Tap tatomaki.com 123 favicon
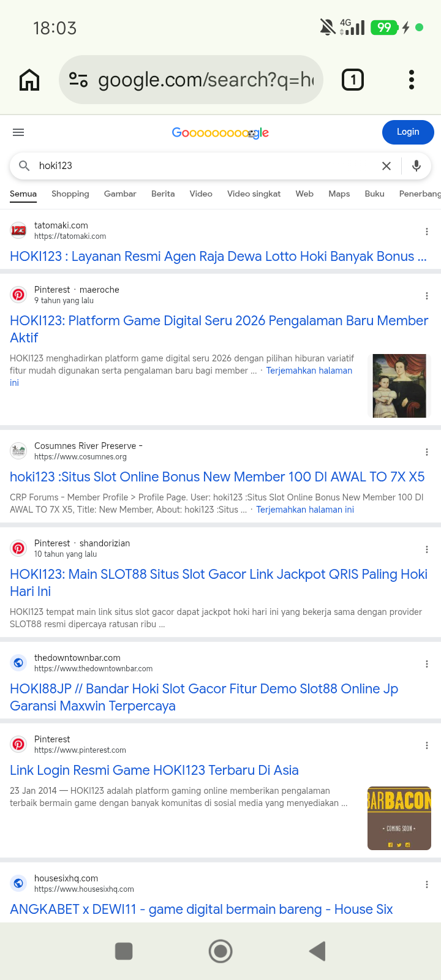The image size is (441, 980). click(x=18, y=230)
